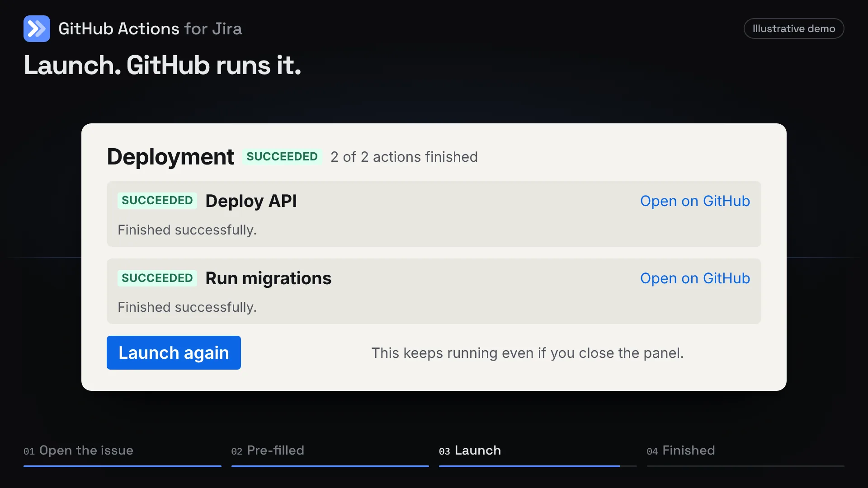Screen dimensions: 868x488
Task: Click the SUCCEEDED badge next to Deploy API
Action: 157,201
